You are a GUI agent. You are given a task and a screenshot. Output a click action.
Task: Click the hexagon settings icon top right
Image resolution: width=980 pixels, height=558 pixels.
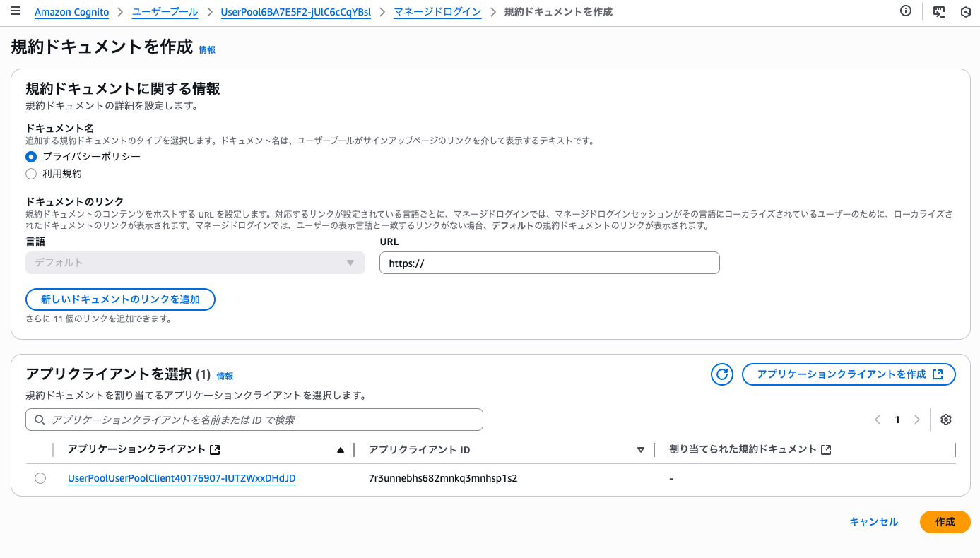pos(966,12)
